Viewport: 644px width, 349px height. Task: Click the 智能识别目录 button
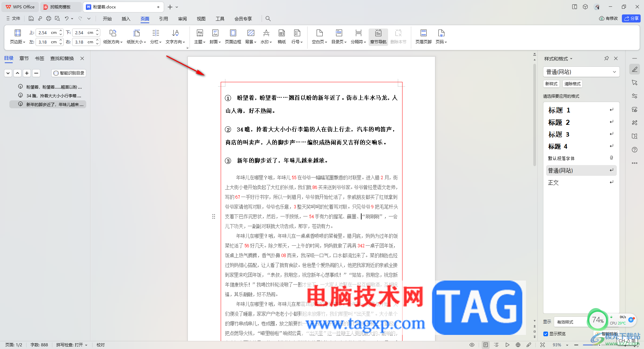click(x=69, y=73)
